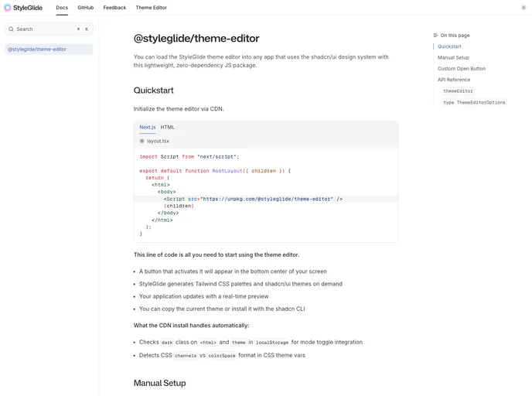Click the On this page list icon

435,36
